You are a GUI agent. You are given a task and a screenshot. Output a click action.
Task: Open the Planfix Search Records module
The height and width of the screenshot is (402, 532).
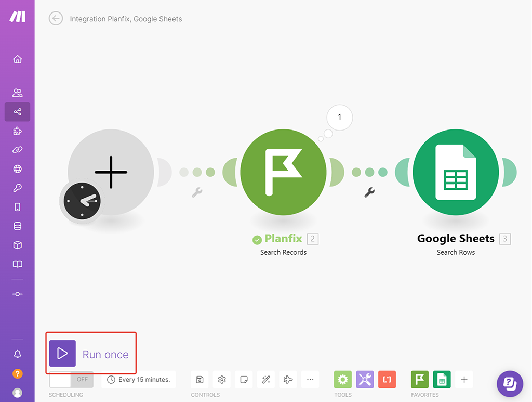(283, 172)
